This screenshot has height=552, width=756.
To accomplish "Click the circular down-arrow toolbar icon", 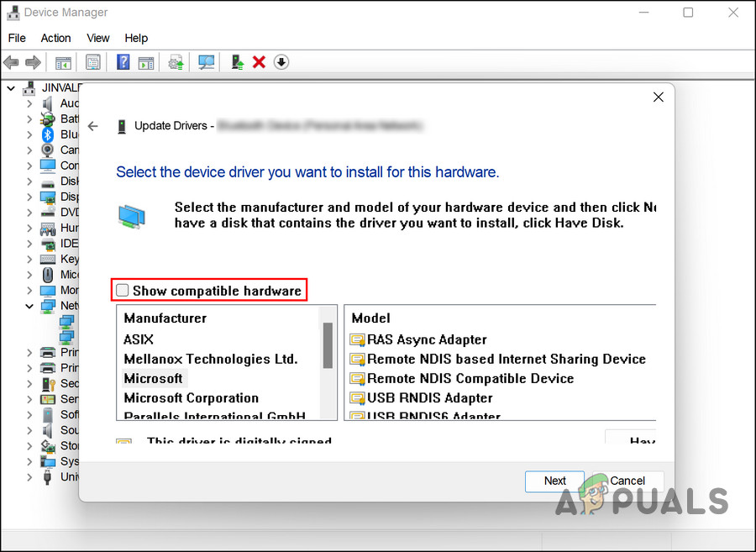I will (281, 62).
